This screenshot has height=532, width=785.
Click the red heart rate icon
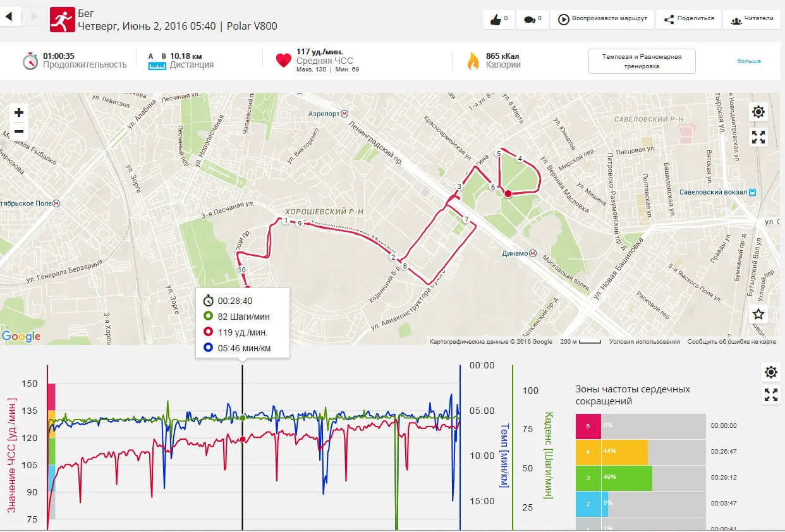tap(284, 61)
